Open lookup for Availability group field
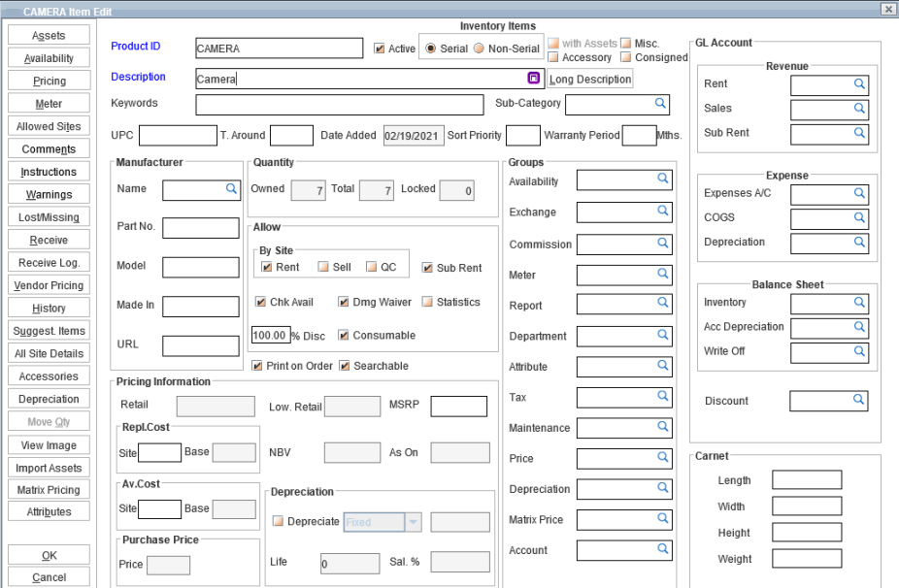This screenshot has width=899, height=588. (662, 179)
